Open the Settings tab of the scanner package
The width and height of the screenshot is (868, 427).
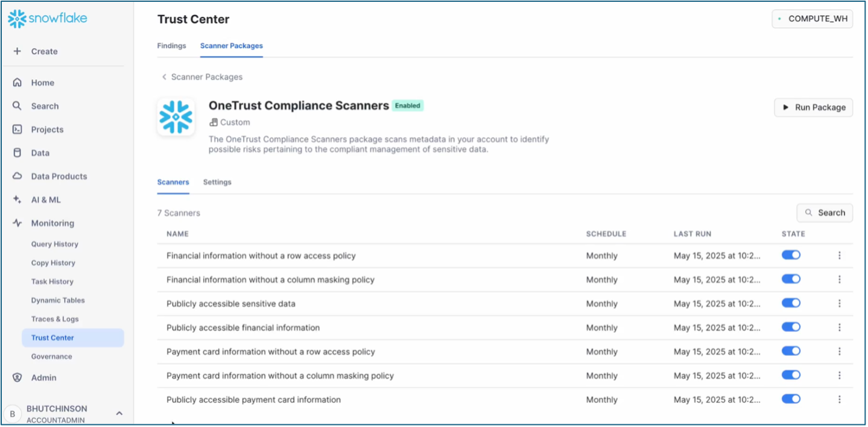point(217,182)
